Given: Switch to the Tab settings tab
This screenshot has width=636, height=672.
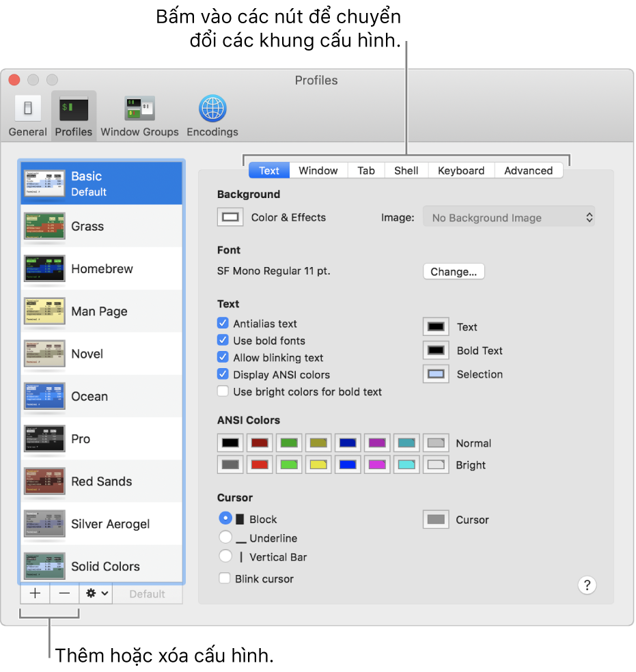Looking at the screenshot, I should click(366, 171).
